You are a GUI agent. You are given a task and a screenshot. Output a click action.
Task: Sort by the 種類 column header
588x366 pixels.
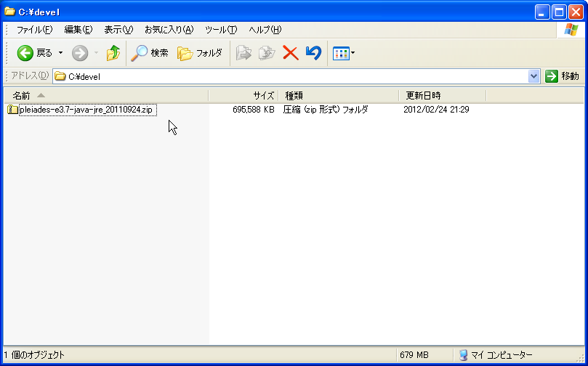coord(339,96)
